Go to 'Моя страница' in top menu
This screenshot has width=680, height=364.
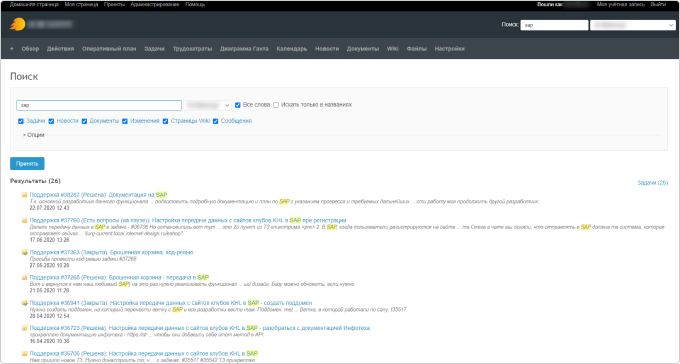pos(81,4)
